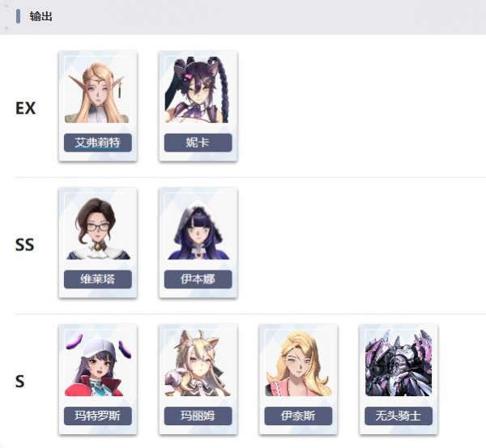This screenshot has width=486, height=448.
Task: Select the 妮卡 character portrait
Action: (x=198, y=90)
